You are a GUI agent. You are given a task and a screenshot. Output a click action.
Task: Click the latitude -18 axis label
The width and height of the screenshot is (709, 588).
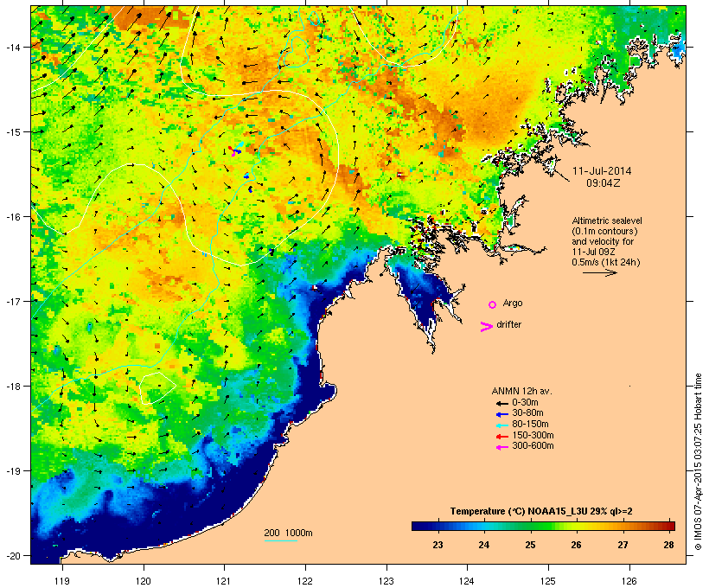pyautogui.click(x=13, y=387)
